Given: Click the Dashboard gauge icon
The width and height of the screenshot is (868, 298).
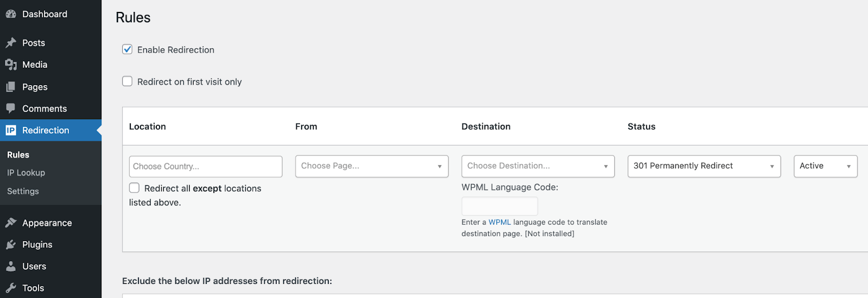Looking at the screenshot, I should click(x=11, y=14).
